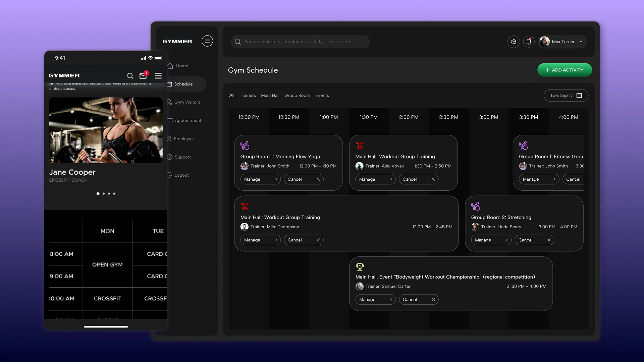The image size is (644, 362).
Task: Switch to the Events tab
Action: tap(322, 96)
